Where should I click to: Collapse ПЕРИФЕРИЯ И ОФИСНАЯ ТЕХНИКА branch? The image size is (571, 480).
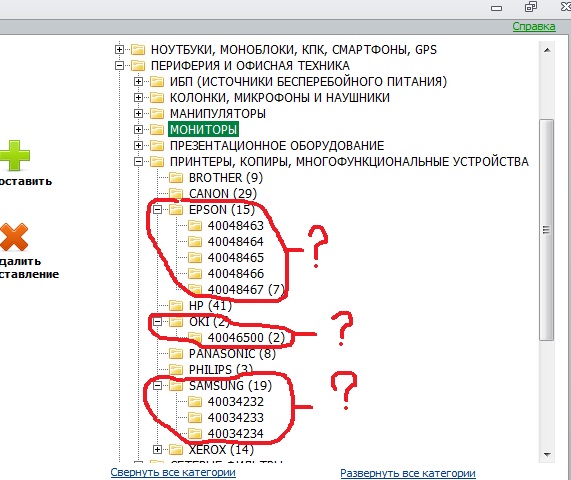(119, 66)
